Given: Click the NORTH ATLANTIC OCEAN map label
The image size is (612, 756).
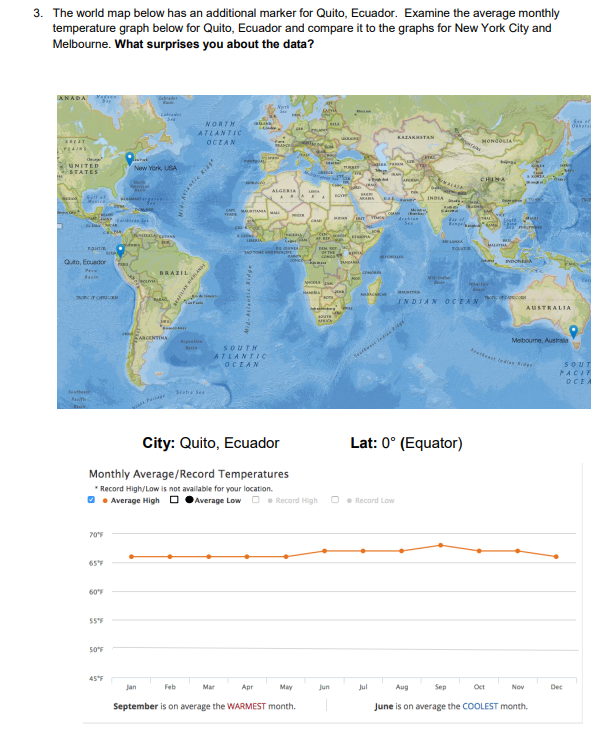Looking at the screenshot, I should click(x=221, y=133).
